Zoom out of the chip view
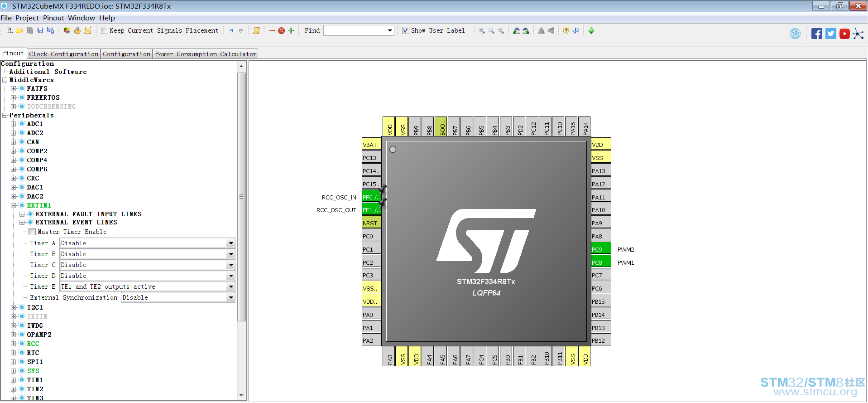The width and height of the screenshot is (868, 403). tap(501, 31)
